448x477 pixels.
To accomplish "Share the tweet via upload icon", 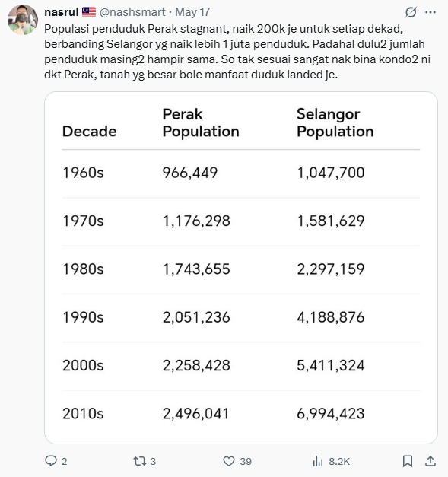I will point(431,461).
